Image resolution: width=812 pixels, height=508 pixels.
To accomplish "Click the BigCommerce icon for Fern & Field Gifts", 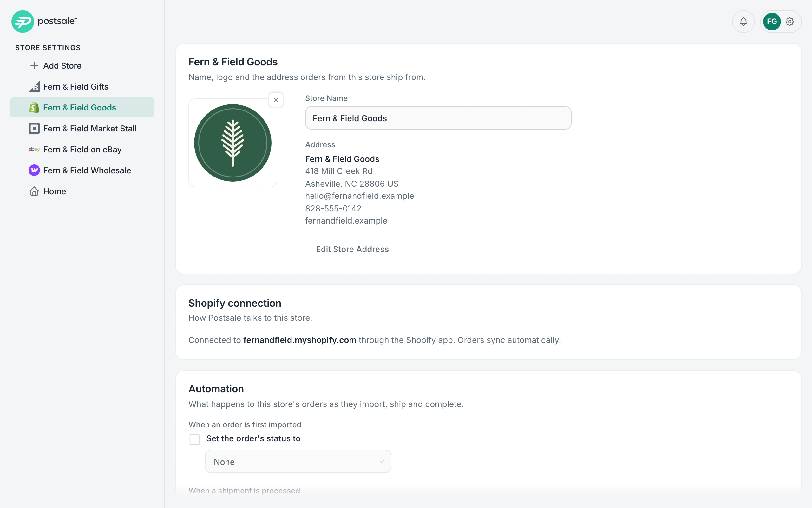I will click(34, 87).
